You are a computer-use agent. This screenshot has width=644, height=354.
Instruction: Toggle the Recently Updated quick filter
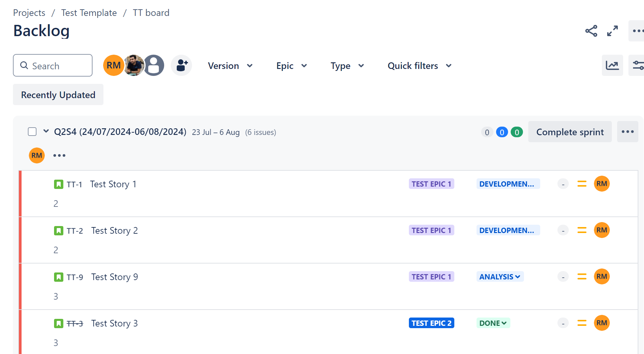58,94
